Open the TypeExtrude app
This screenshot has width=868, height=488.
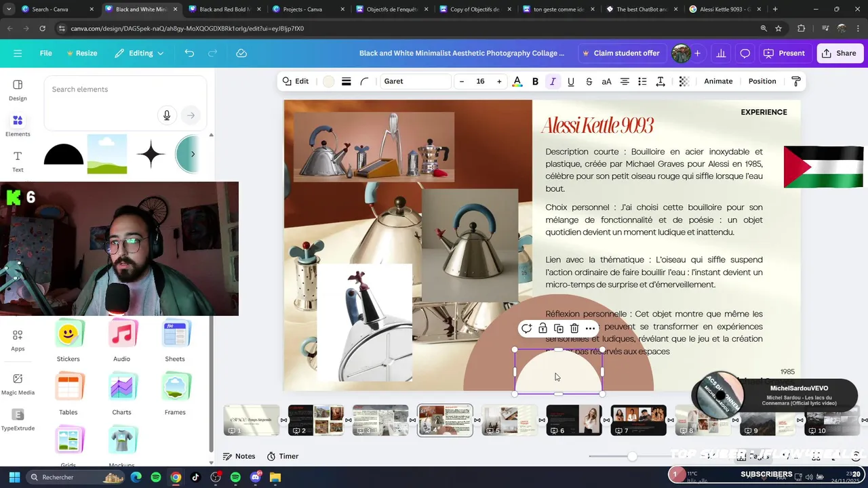tap(18, 420)
